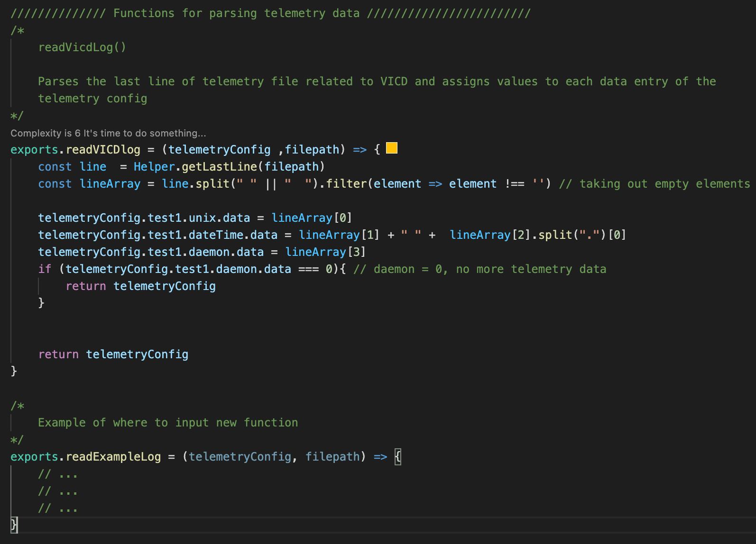This screenshot has height=544, width=756.
Task: Click the opening brace after readExampleLog arrow
Action: [398, 457]
